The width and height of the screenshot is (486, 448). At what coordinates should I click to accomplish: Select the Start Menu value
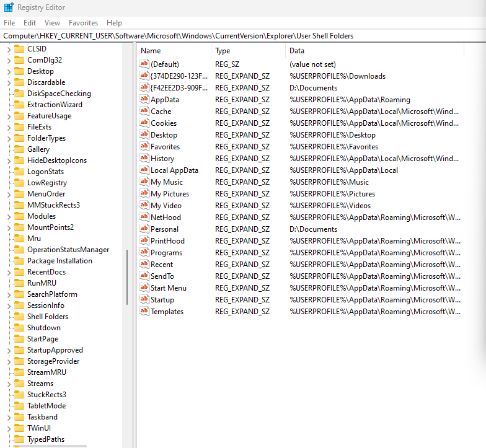[169, 288]
